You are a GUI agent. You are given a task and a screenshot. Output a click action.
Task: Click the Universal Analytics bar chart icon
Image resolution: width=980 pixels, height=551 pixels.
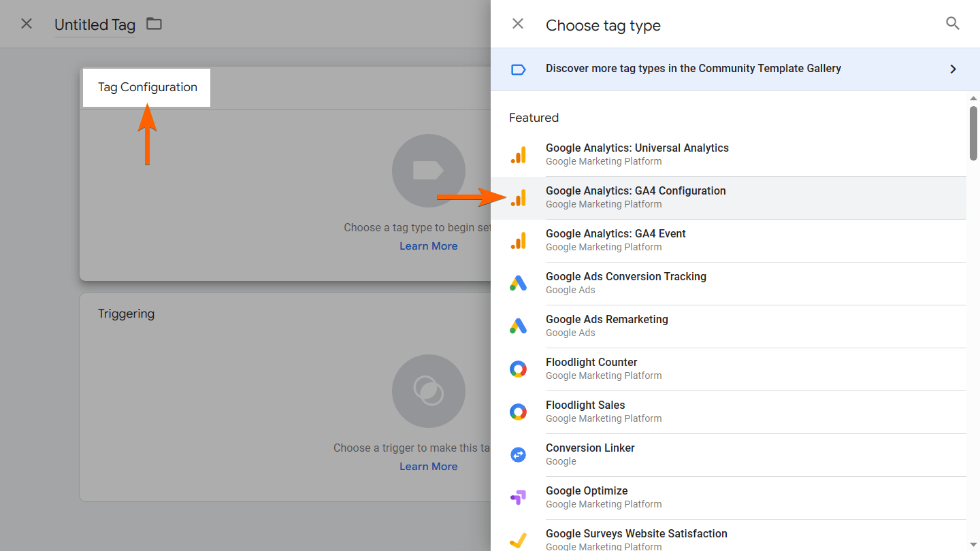tap(518, 155)
